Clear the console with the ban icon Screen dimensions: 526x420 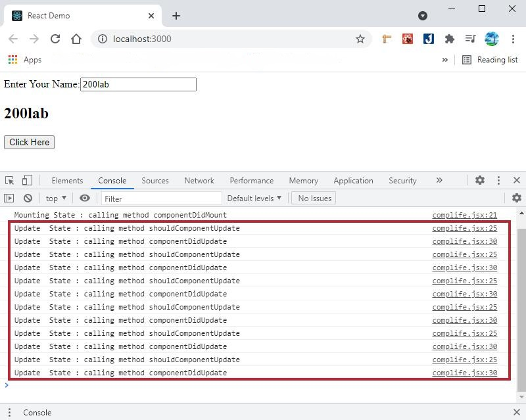[x=28, y=198]
